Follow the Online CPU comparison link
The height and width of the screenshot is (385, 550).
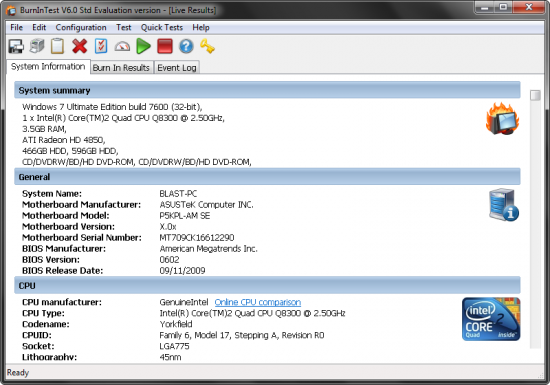(x=258, y=302)
